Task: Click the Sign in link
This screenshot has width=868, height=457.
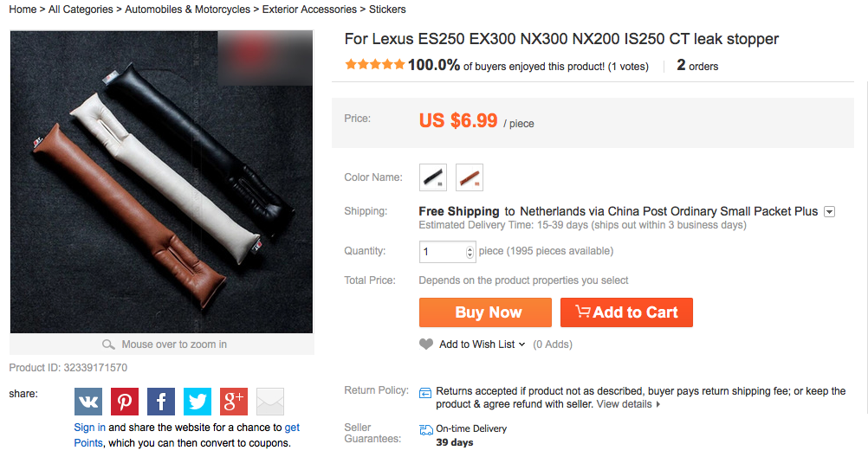Action: 90,428
